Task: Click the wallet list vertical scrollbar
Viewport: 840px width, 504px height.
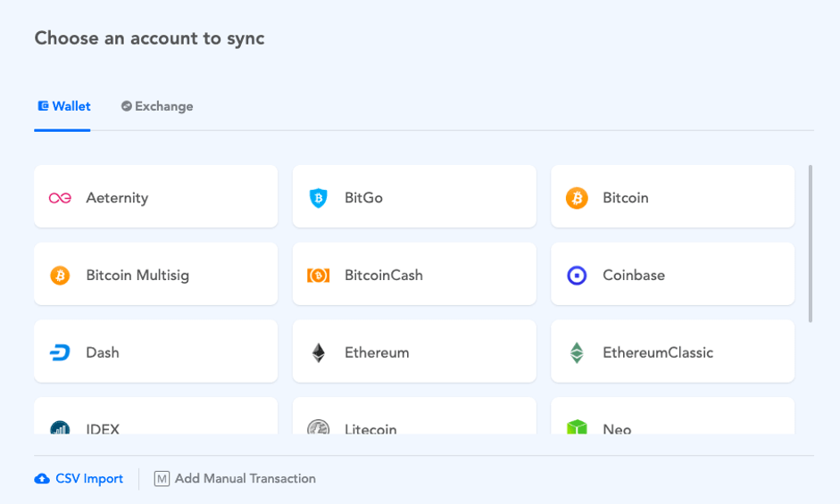Action: [811, 244]
